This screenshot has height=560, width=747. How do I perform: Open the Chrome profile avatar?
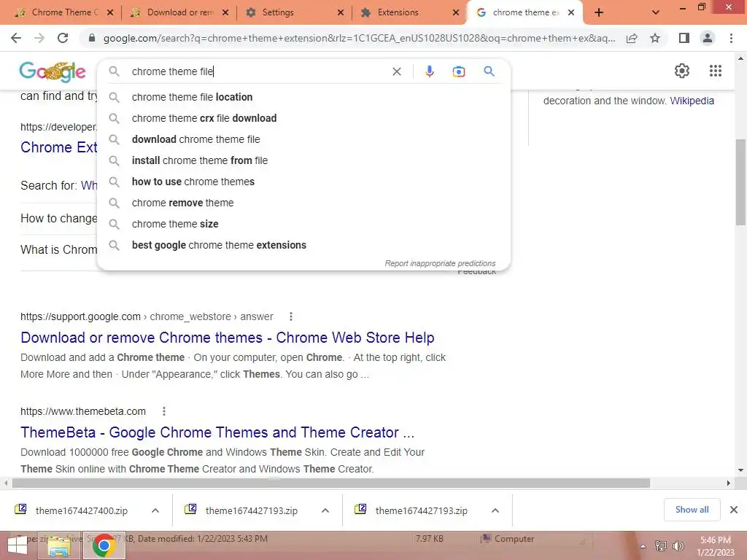(708, 38)
